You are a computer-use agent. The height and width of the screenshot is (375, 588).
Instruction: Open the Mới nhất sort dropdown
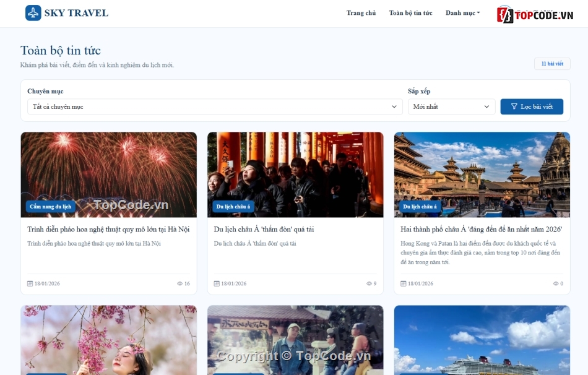[451, 106]
